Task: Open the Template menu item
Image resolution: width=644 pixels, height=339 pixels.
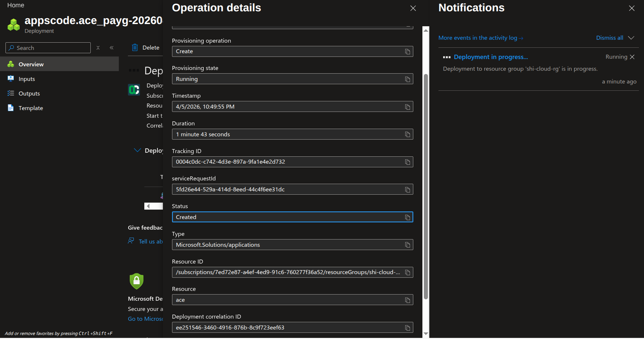Action: (31, 108)
